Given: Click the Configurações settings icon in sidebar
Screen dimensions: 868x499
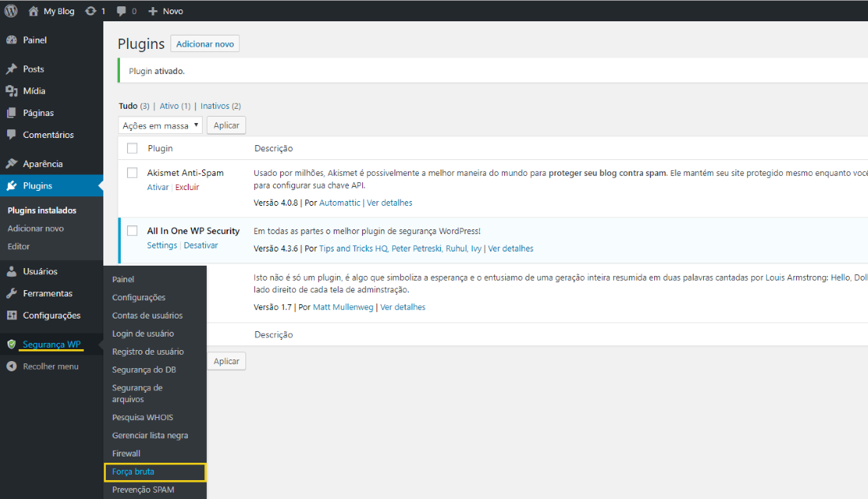Looking at the screenshot, I should pos(12,315).
